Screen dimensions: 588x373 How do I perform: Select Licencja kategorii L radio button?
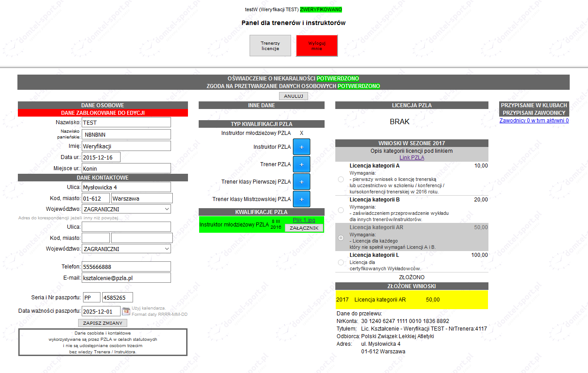[x=341, y=262]
